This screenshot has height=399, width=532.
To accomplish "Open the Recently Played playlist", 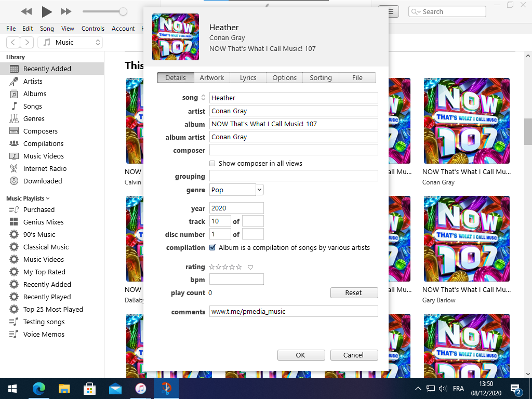I will pyautogui.click(x=52, y=297).
